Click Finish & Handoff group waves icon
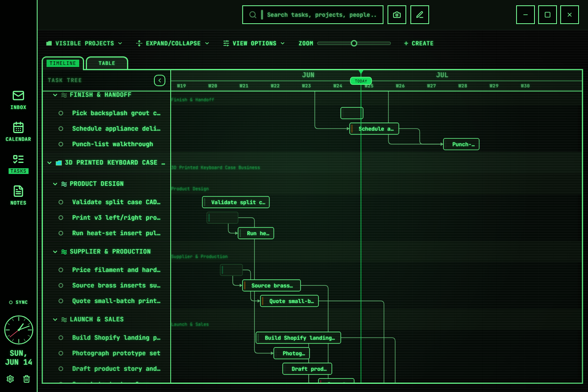Viewport: 588px width, 392px height. (x=64, y=95)
